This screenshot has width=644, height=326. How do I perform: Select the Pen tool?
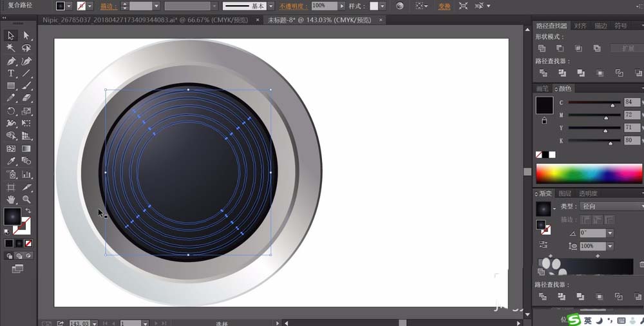coord(11,61)
